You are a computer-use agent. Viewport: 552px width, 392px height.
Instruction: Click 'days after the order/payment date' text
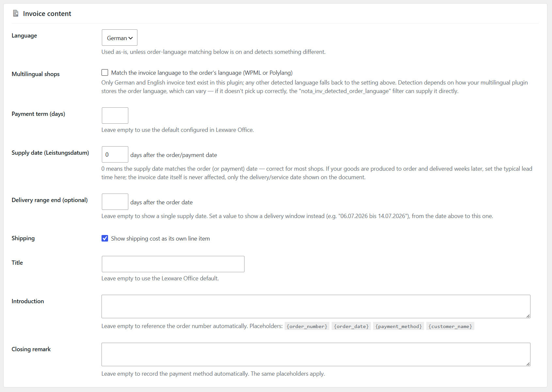[x=174, y=155]
